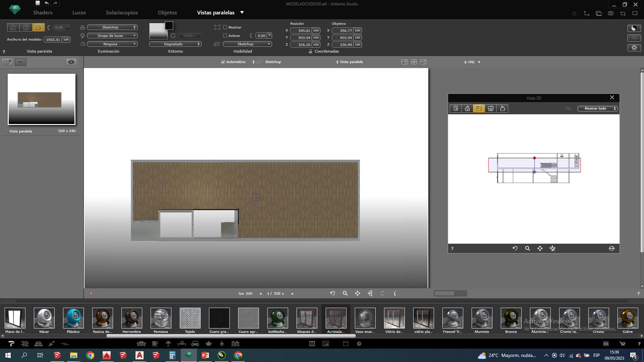The image size is (644, 362).
Task: Open the Grupo de luces dropdown
Action: coord(112,36)
